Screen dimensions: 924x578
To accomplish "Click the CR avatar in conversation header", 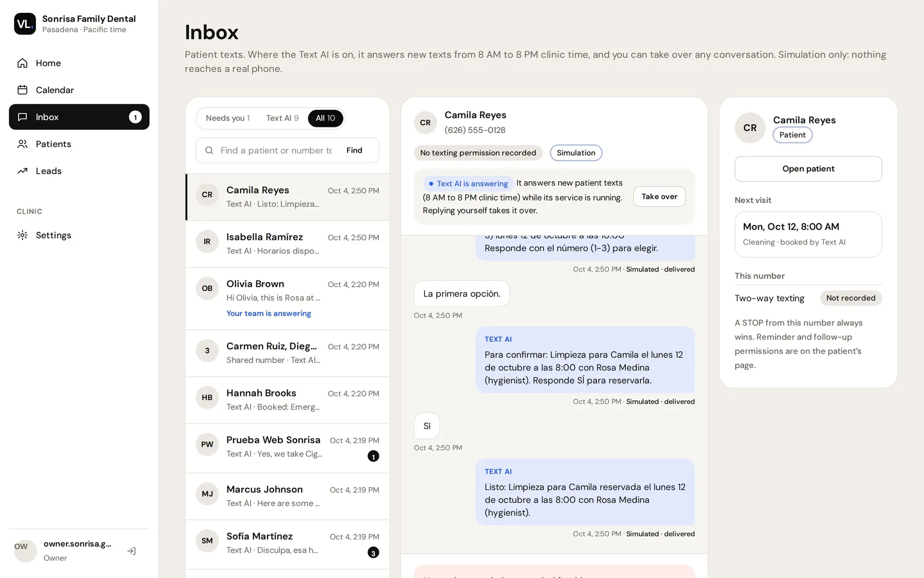I will click(425, 123).
